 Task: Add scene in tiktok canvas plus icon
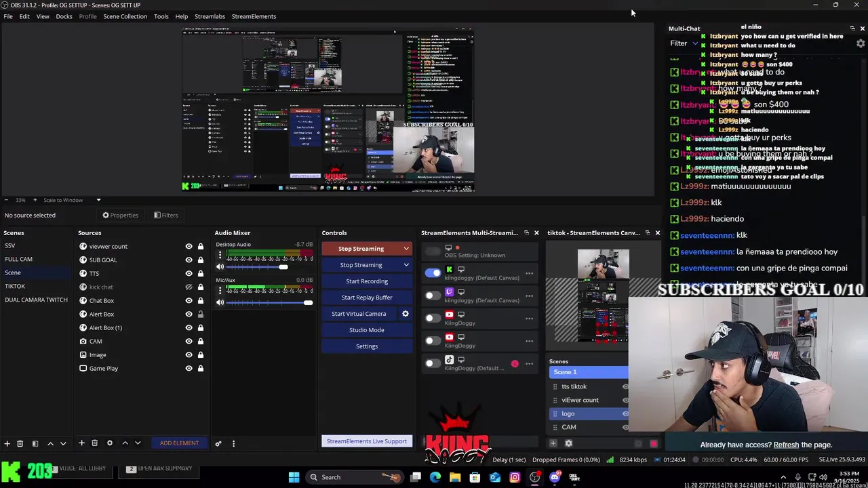pos(553,443)
